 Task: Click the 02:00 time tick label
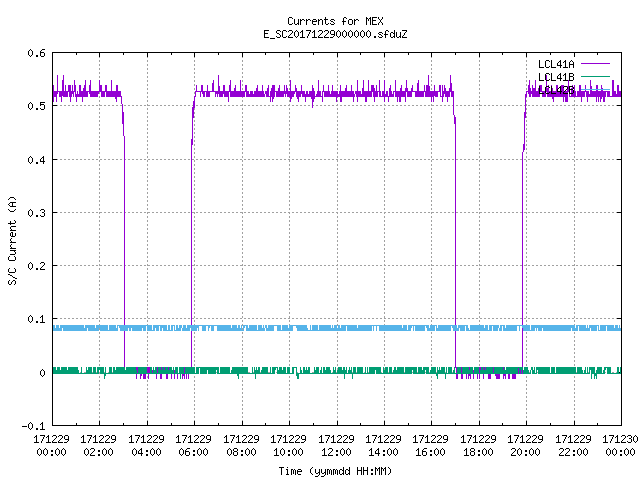[x=98, y=452]
